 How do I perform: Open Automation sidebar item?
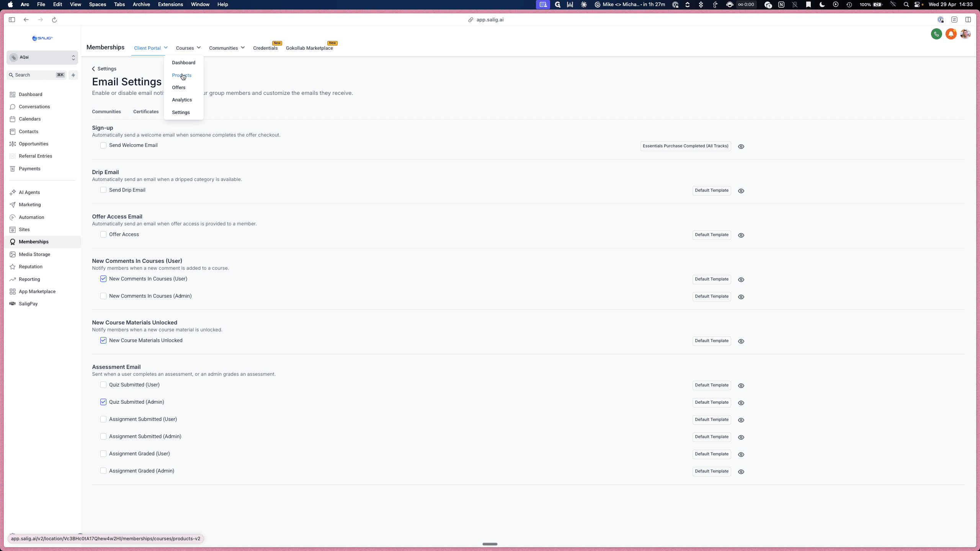[x=31, y=217]
